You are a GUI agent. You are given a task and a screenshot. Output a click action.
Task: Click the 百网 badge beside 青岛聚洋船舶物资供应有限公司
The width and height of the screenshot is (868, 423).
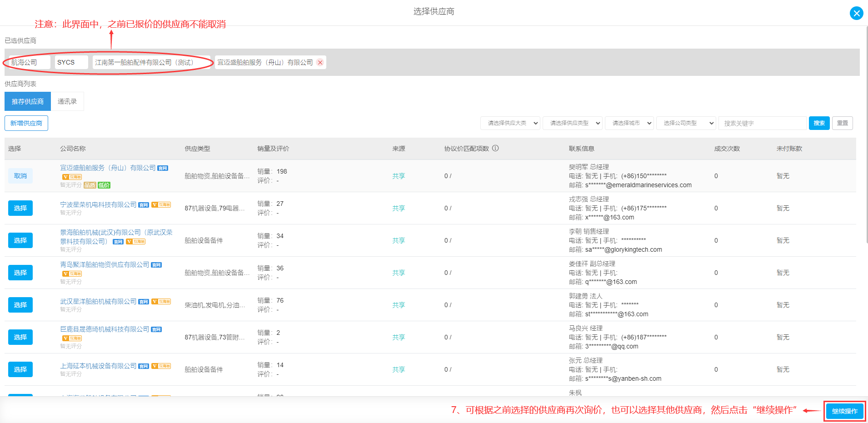tap(156, 265)
